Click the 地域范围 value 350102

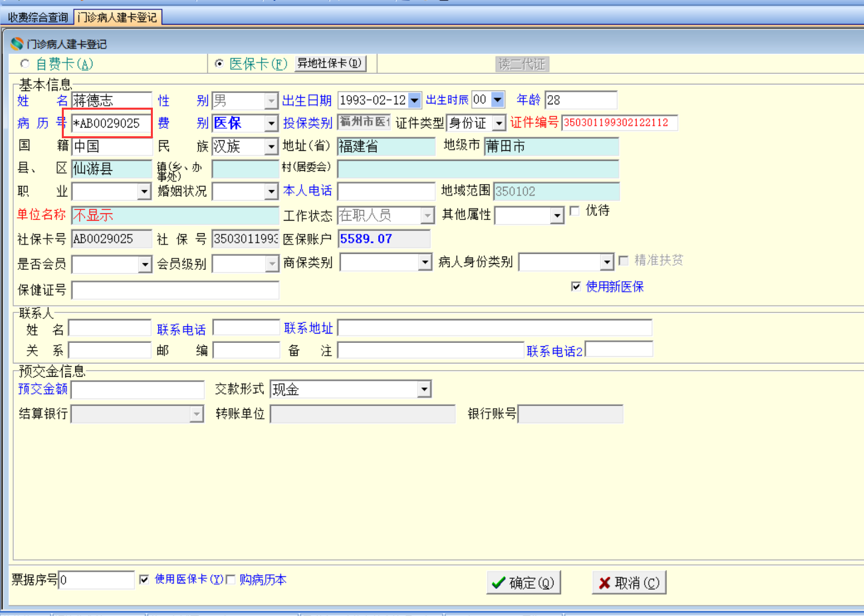[x=556, y=191]
